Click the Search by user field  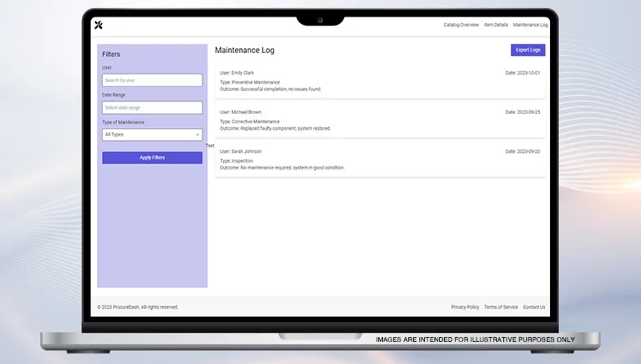click(x=152, y=80)
